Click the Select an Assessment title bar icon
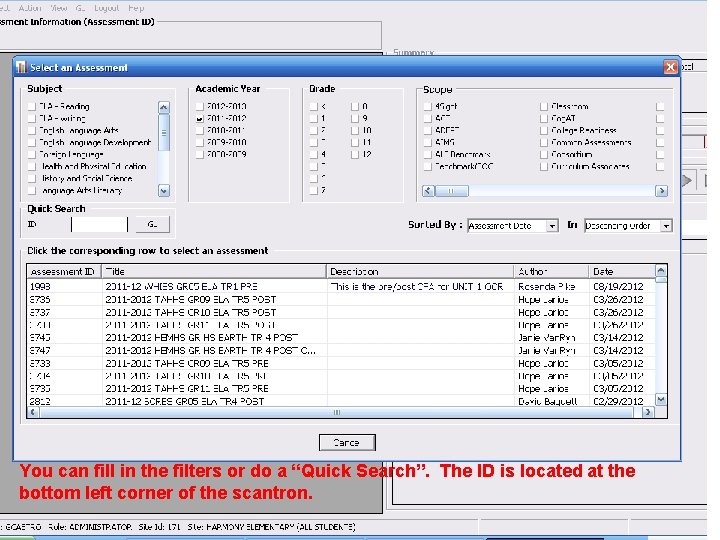The width and height of the screenshot is (720, 540). click(x=21, y=68)
